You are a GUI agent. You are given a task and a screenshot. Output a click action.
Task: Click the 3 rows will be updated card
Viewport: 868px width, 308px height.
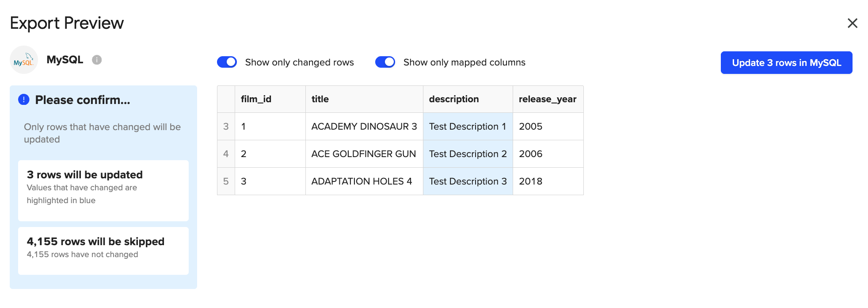pyautogui.click(x=103, y=190)
